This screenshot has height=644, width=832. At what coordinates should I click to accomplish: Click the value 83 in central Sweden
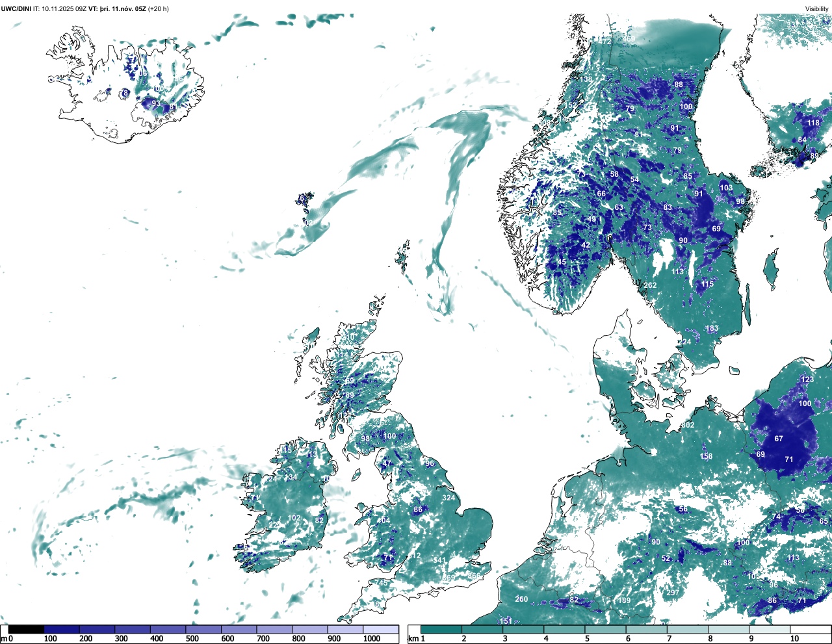pos(668,208)
